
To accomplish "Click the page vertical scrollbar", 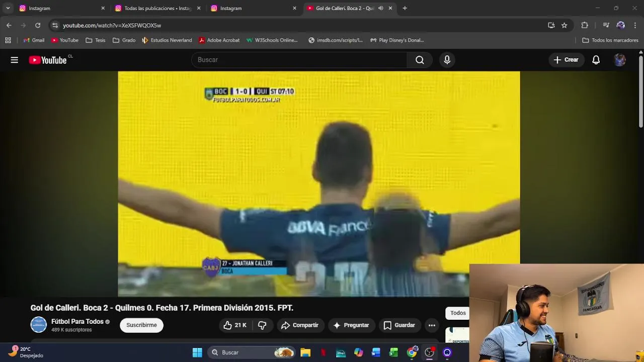I will (640, 92).
